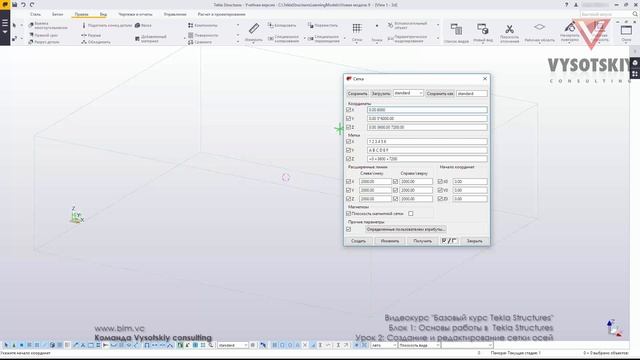
Task: Click the Split tool in ribbon
Action: [x=91, y=36]
